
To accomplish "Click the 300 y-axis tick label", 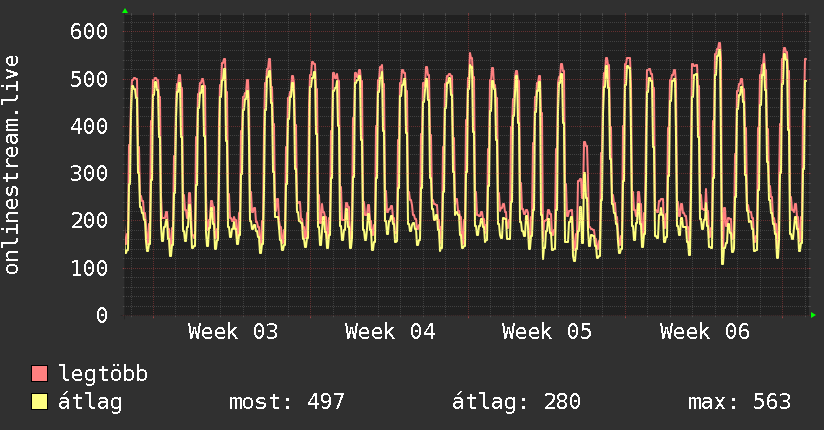I will pyautogui.click(x=89, y=173).
